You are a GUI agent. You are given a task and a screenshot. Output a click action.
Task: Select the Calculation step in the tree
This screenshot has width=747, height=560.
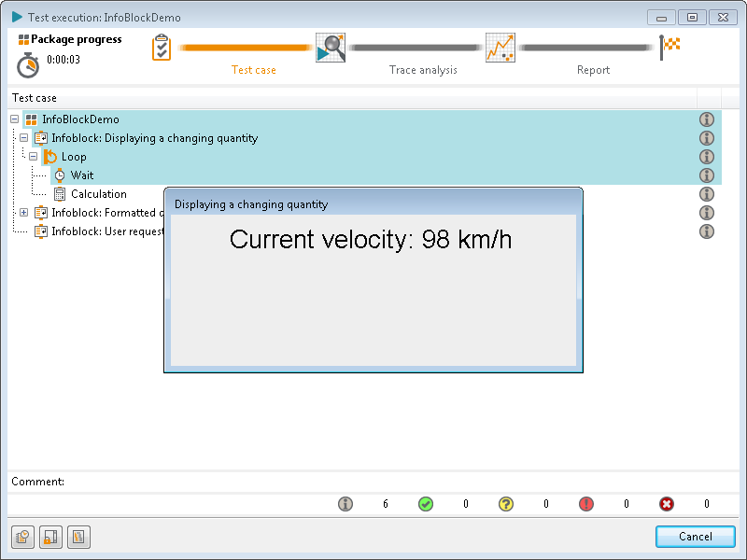[x=99, y=194]
